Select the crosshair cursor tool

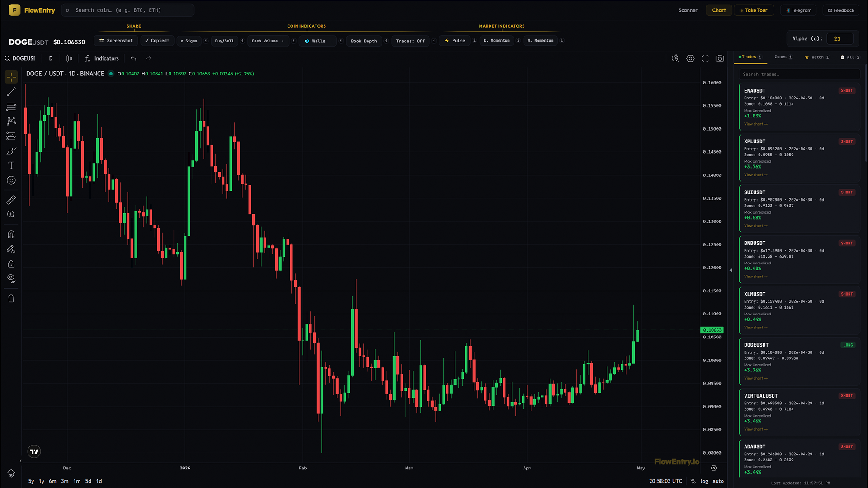point(11,77)
